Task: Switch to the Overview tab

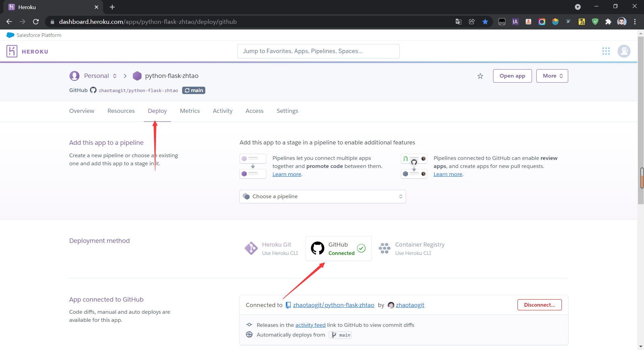Action: 82,111
